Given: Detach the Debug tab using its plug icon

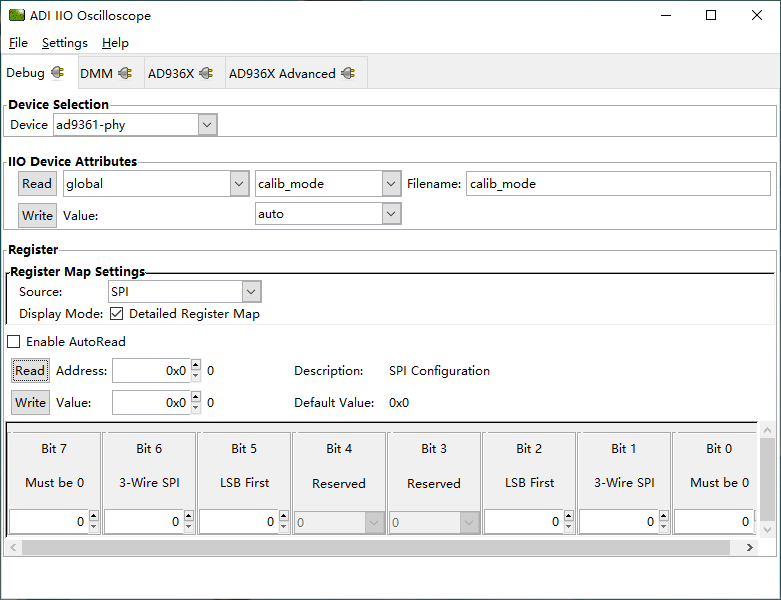Looking at the screenshot, I should point(58,73).
